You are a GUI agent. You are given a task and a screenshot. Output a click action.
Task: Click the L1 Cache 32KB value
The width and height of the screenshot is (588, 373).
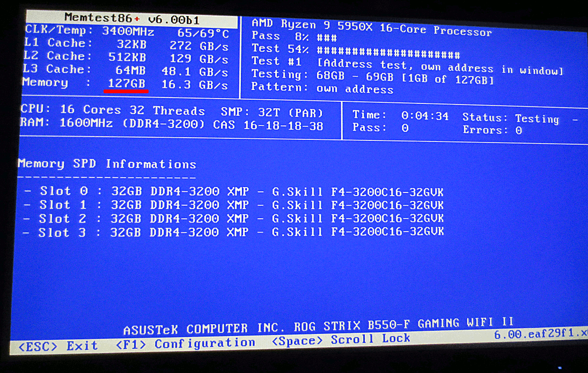pos(131,44)
